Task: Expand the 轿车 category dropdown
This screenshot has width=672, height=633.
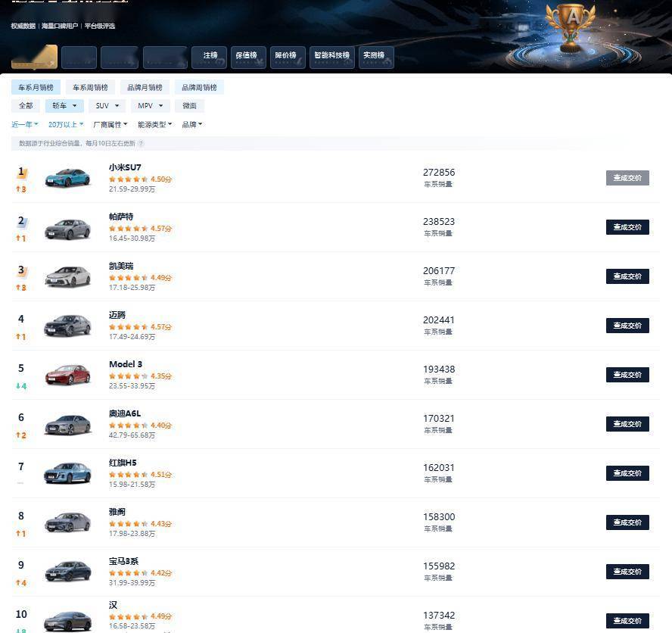Action: (64, 106)
